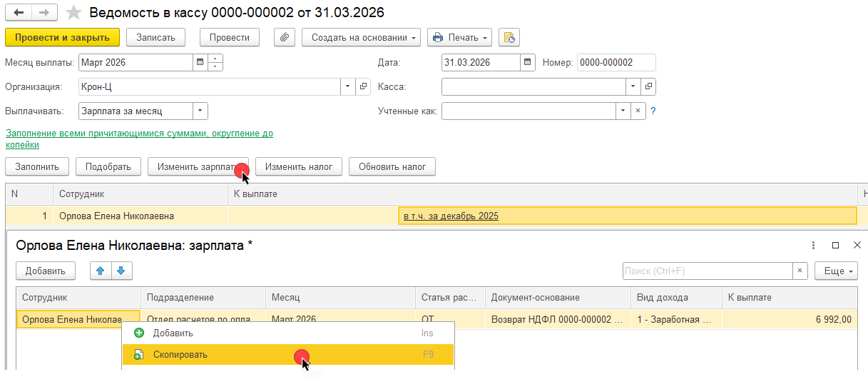Click the Провести button
Image resolution: width=868 pixels, height=377 pixels.
(230, 37)
